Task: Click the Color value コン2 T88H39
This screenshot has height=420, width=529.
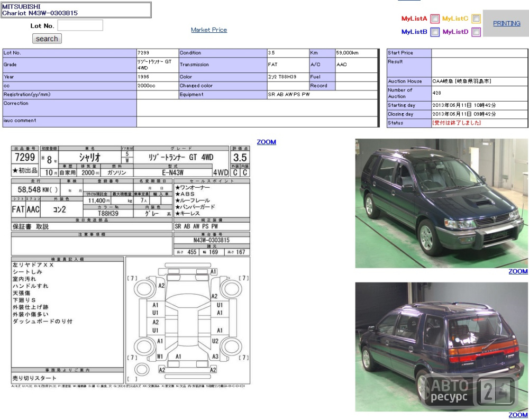Action: [x=282, y=77]
